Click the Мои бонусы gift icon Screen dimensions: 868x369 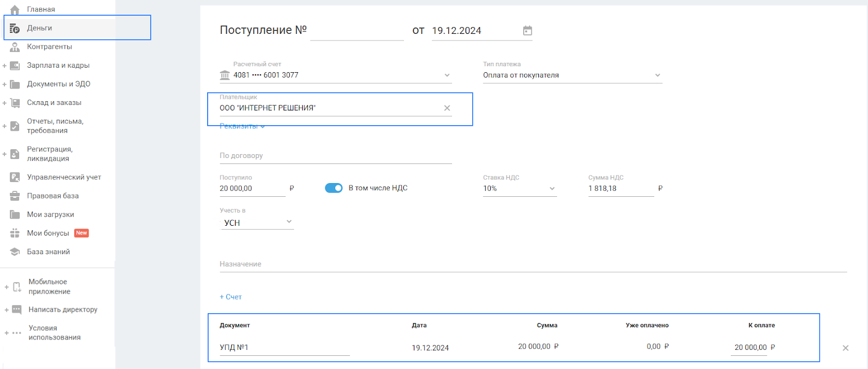coord(15,233)
